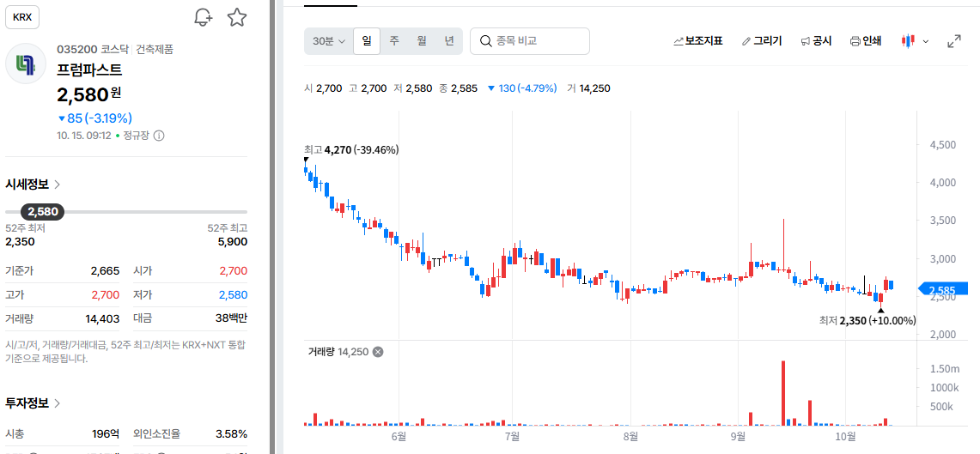The height and width of the screenshot is (454, 980).
Task: Click the 52-week range slider marker 2,580
Action: 42,212
